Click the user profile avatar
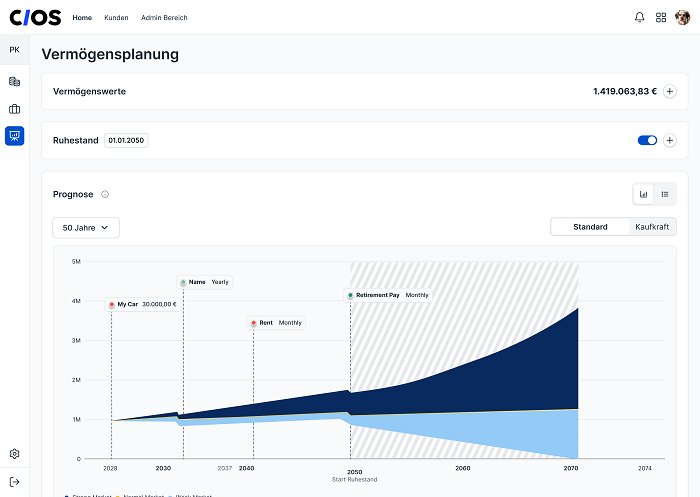 (x=682, y=17)
